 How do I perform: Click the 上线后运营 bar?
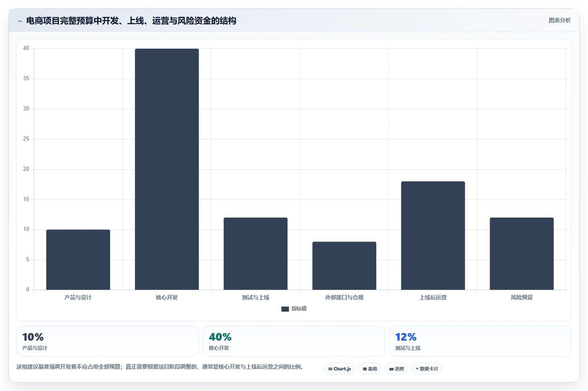tap(433, 236)
